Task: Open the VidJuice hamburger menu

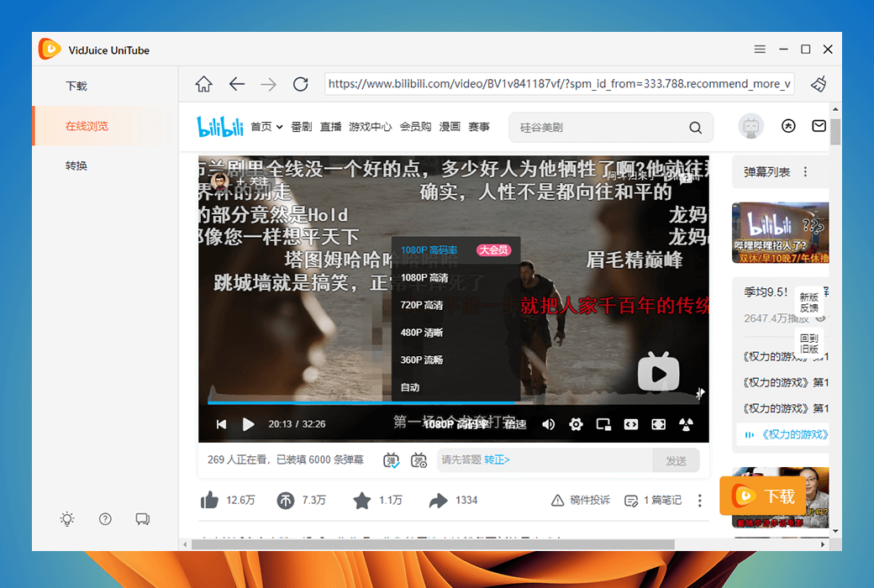Action: [760, 50]
